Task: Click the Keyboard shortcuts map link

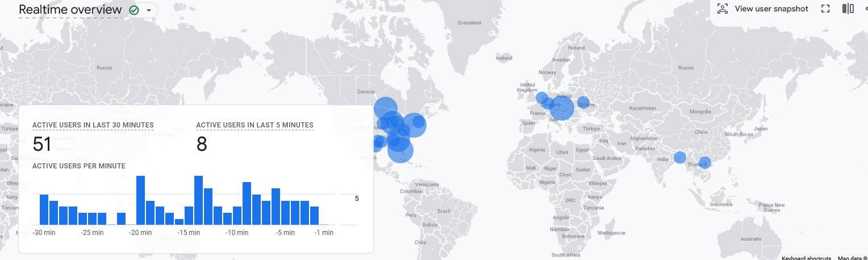Action: click(807, 258)
